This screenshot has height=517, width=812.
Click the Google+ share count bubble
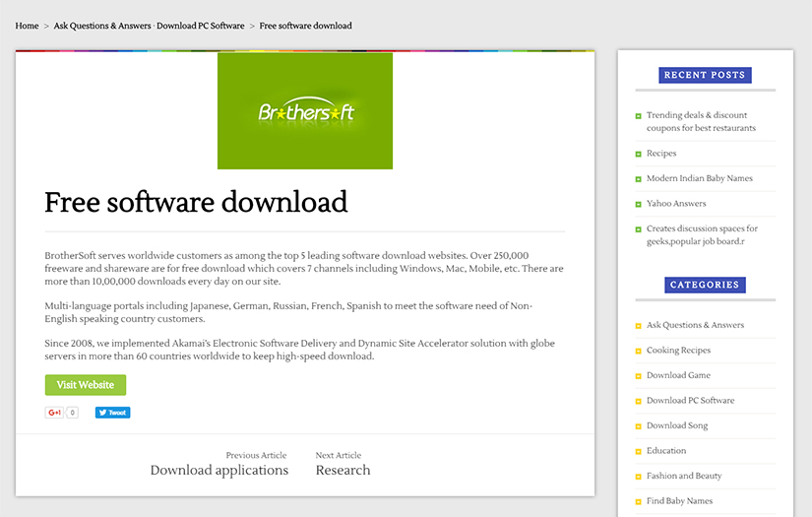point(73,413)
